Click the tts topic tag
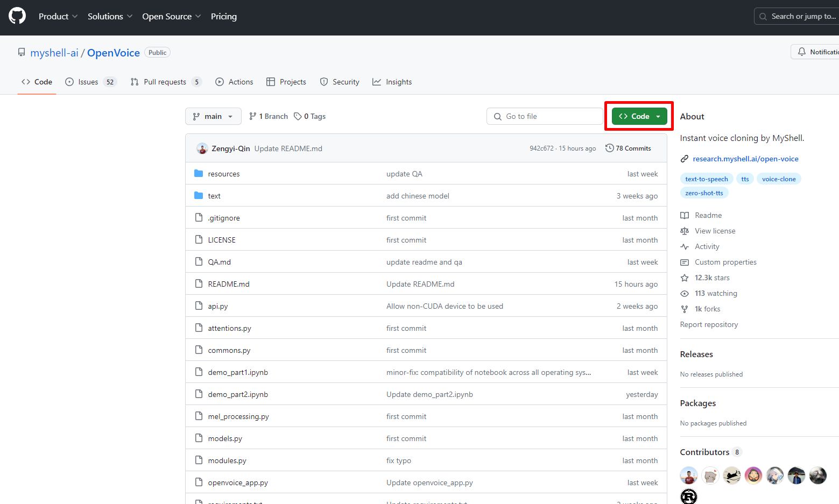This screenshot has width=839, height=504. 745,179
